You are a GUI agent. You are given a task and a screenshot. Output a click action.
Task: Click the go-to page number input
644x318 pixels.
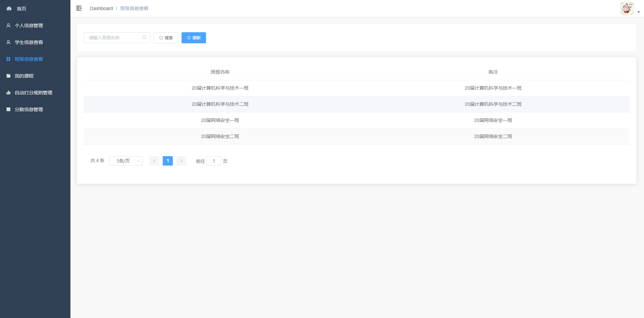click(x=214, y=161)
